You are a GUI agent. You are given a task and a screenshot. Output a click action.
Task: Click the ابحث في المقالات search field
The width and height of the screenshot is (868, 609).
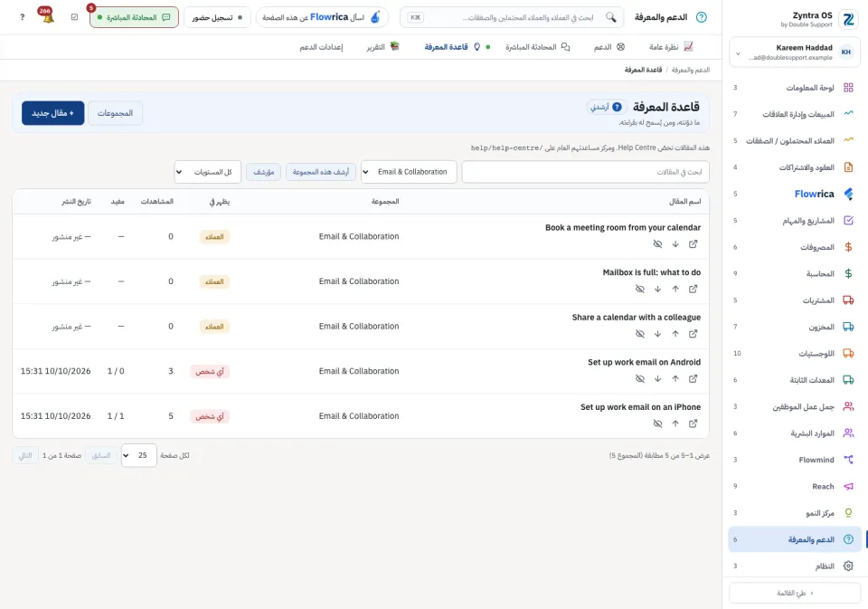(x=585, y=172)
